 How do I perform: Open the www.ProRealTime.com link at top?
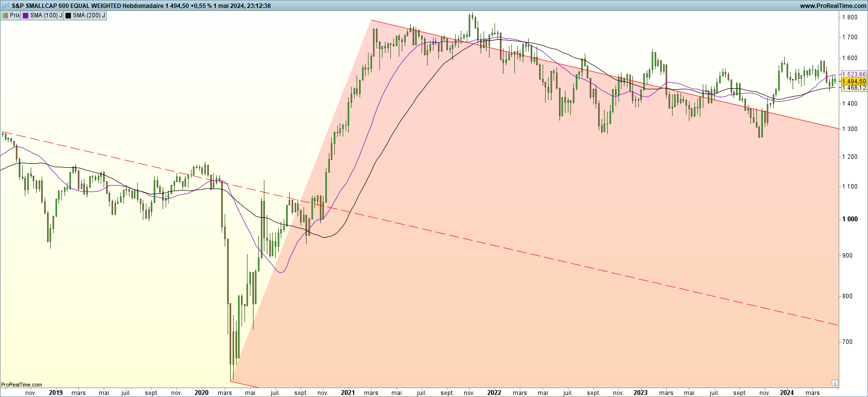click(x=833, y=6)
